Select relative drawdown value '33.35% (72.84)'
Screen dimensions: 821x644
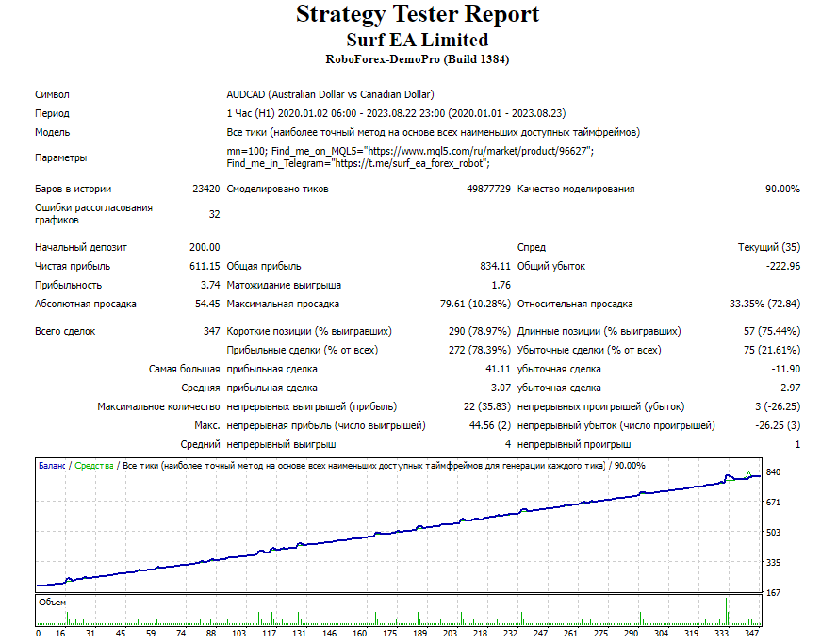coord(764,305)
